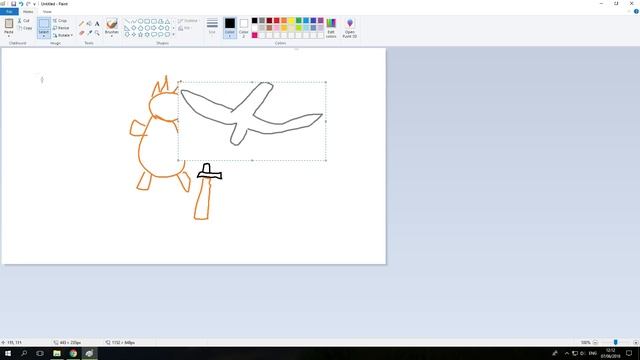Open Task View from taskbar
This screenshot has width=640, height=360.
[40, 353]
